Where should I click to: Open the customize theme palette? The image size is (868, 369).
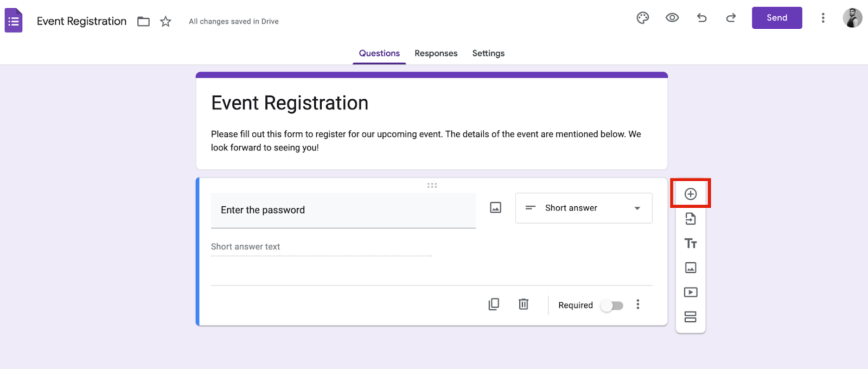(643, 18)
